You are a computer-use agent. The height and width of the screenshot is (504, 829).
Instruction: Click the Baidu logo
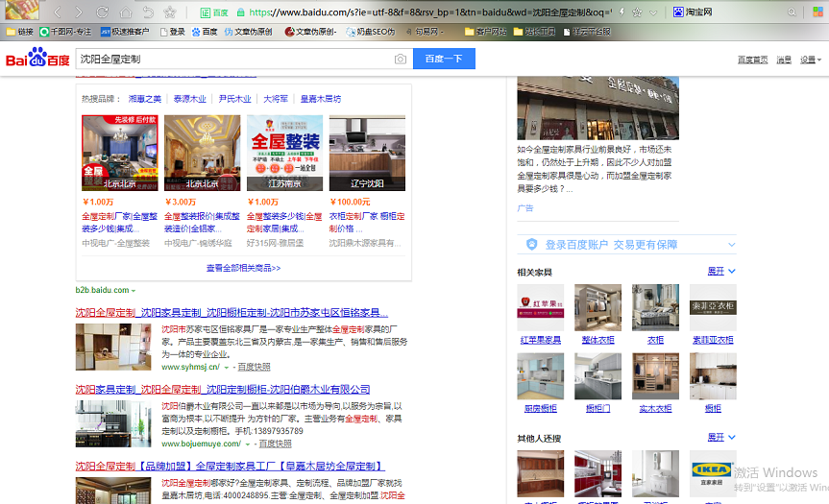[37, 57]
